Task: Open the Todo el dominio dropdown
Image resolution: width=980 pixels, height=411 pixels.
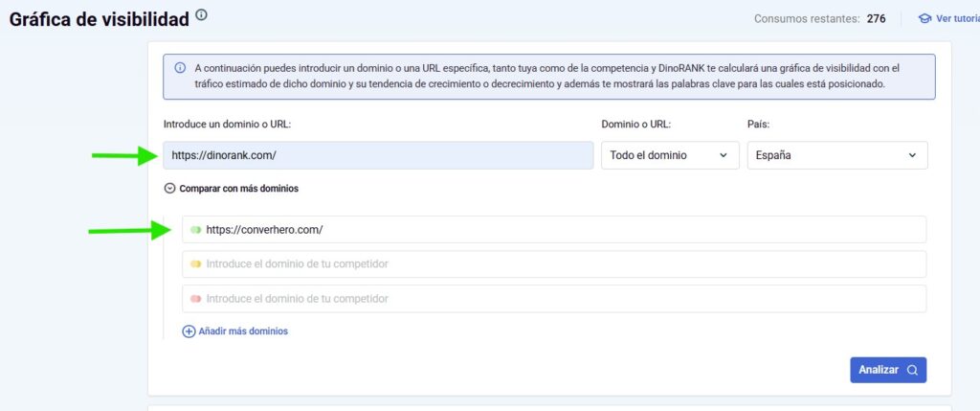Action: (x=670, y=155)
